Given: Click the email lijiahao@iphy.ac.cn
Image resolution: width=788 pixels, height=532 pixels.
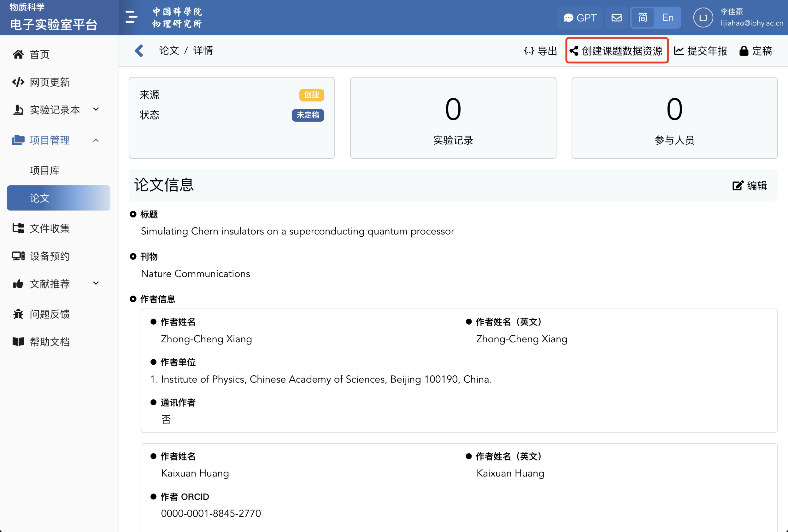Looking at the screenshot, I should pos(752,23).
